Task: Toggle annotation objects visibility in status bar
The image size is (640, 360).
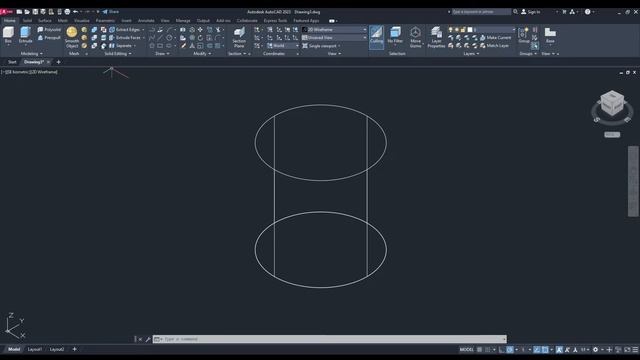Action: pyautogui.click(x=559, y=349)
